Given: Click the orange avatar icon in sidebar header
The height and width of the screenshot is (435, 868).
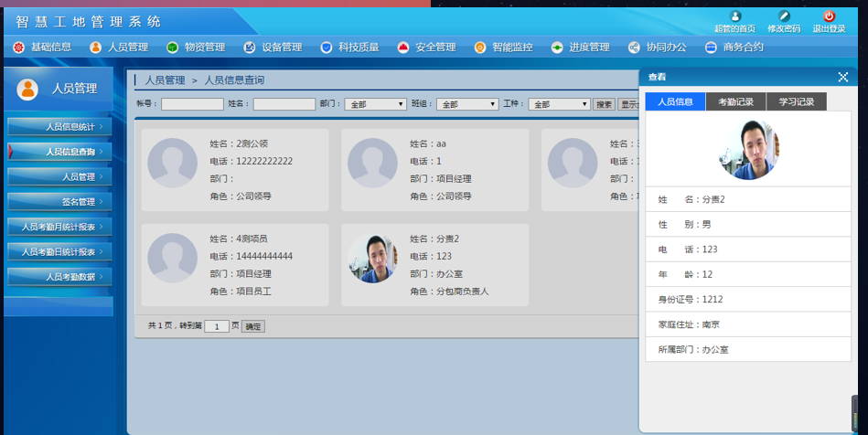Looking at the screenshot, I should 27,89.
